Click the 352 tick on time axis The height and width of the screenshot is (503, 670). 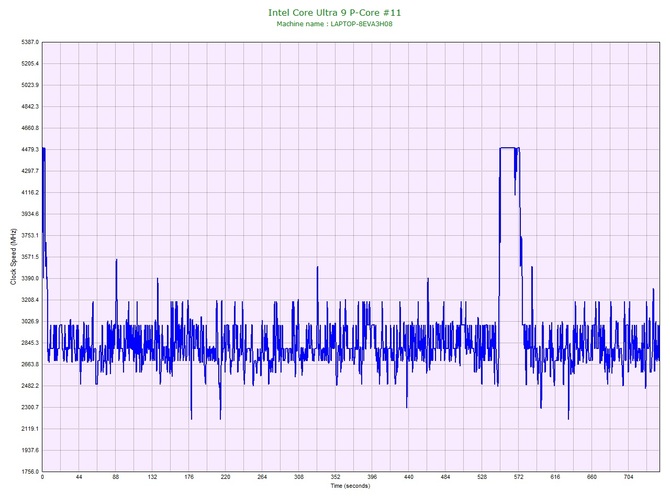tap(335, 477)
